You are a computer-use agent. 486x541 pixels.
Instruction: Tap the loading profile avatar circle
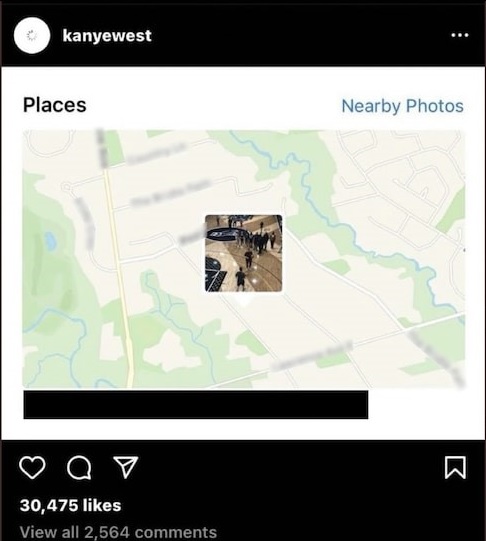[x=32, y=36]
